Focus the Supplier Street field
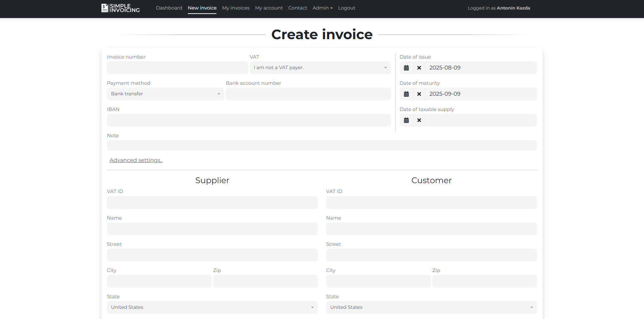 212,255
